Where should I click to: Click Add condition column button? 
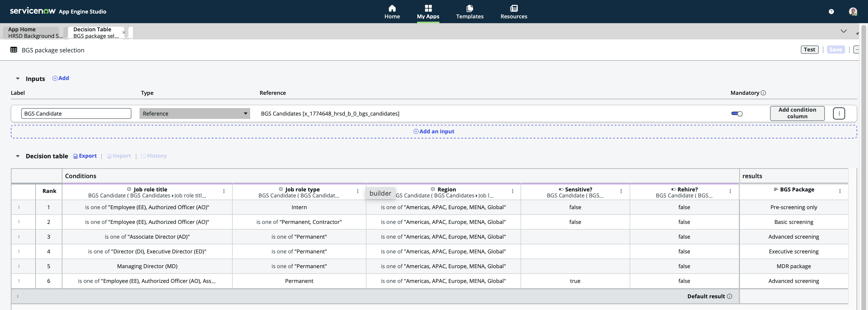click(797, 113)
